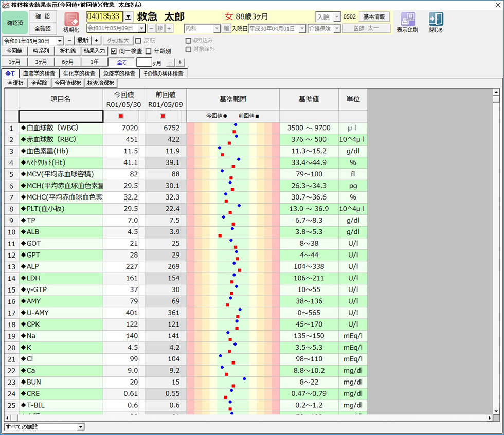This screenshot has height=435, width=504.
Task: Click the item name filter input box
Action: (x=61, y=116)
